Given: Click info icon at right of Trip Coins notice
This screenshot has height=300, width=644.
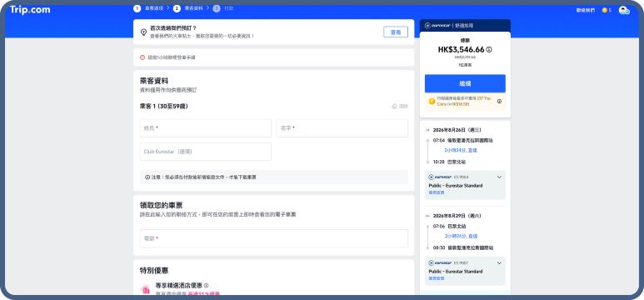Looking at the screenshot, I should [x=499, y=101].
